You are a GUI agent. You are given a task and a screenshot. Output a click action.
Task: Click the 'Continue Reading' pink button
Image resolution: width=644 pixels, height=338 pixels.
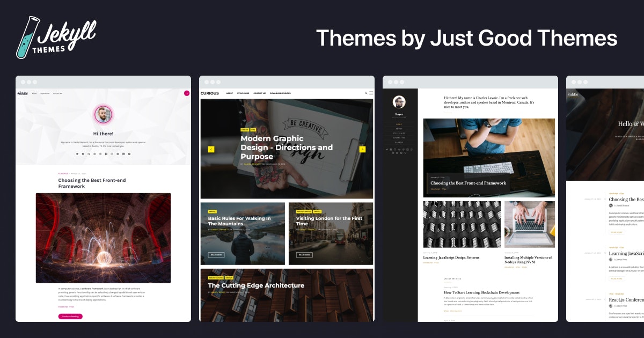(71, 316)
